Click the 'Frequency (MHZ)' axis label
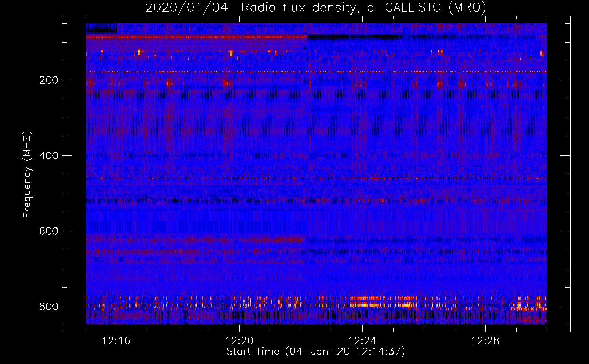 click(x=27, y=174)
